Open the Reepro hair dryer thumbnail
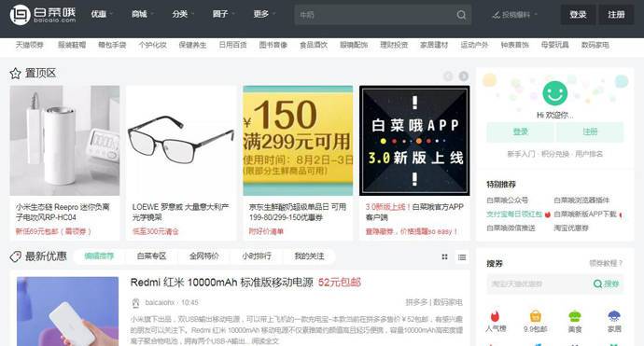644x346 pixels. point(64,141)
